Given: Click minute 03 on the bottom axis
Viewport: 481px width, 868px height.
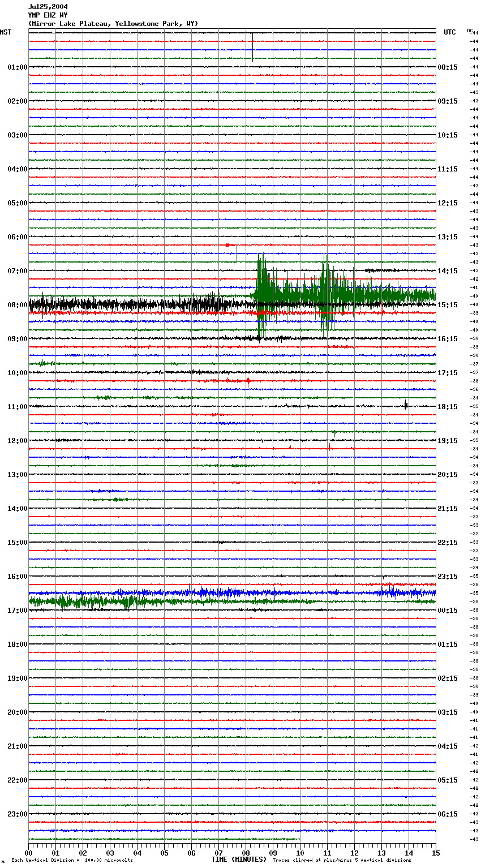Looking at the screenshot, I should (110, 853).
